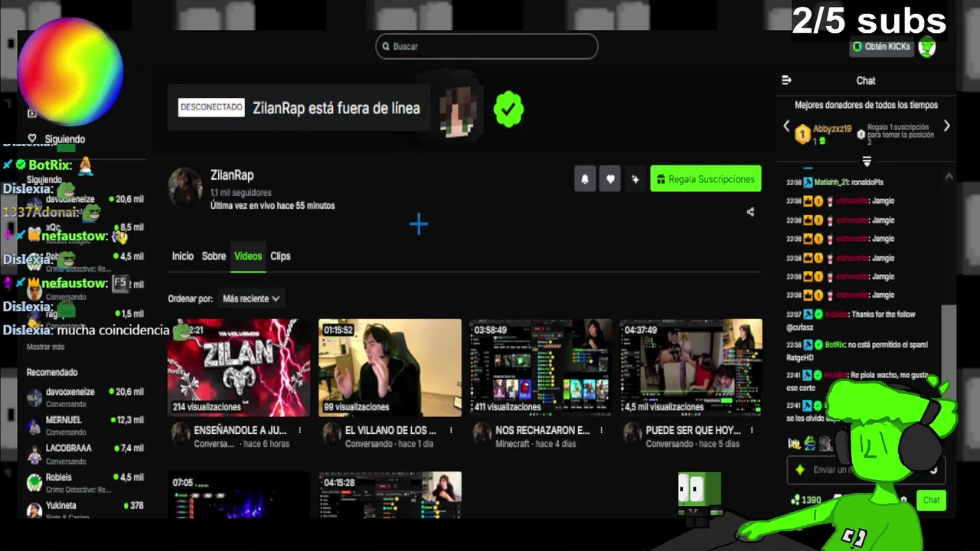Switch to the Clips tab

280,256
